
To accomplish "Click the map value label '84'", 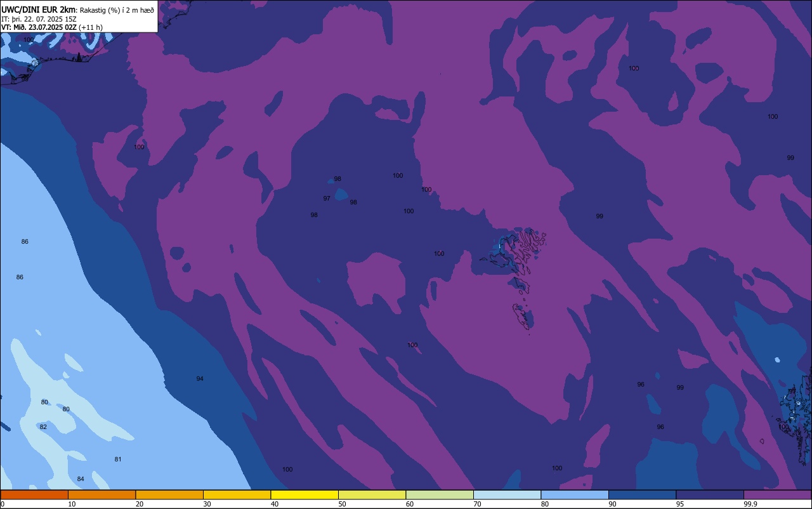I will coord(81,479).
